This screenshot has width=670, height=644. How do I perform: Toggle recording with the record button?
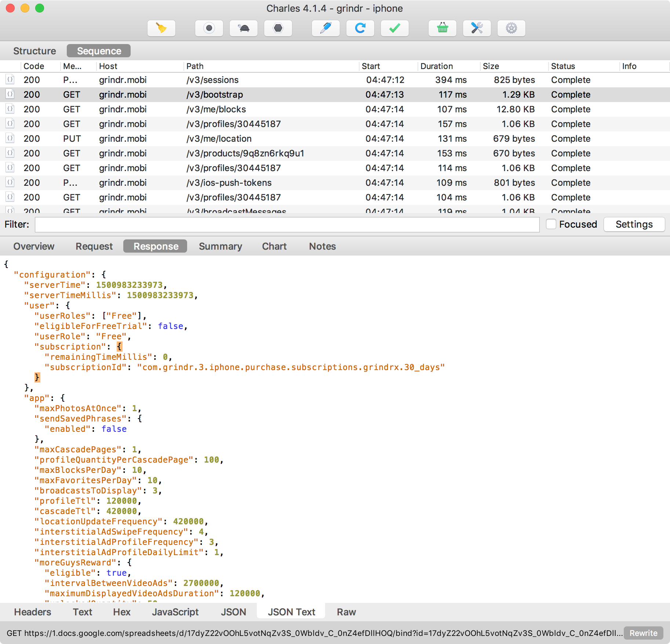(209, 28)
